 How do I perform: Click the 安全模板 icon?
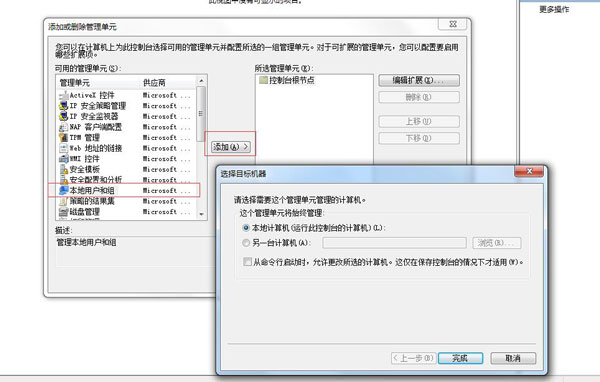point(64,169)
